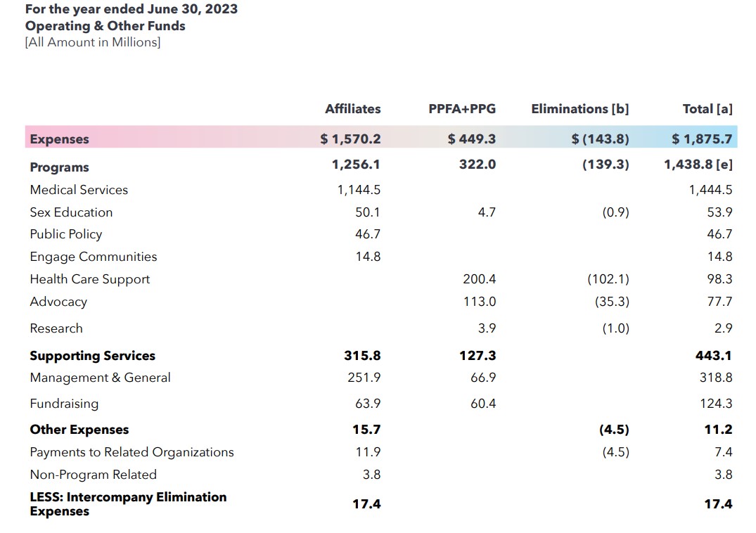Click the Engage Communities row label
Image resolution: width=756 pixels, height=533 pixels.
pyautogui.click(x=94, y=257)
